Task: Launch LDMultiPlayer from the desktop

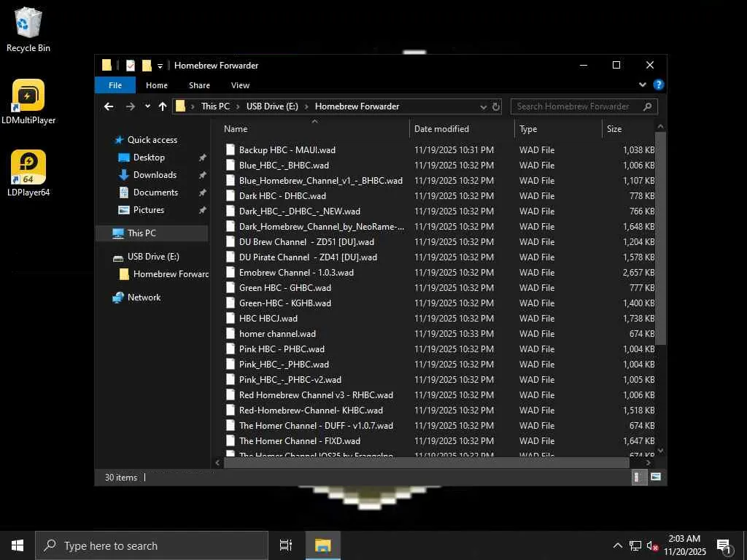Action: [x=28, y=102]
